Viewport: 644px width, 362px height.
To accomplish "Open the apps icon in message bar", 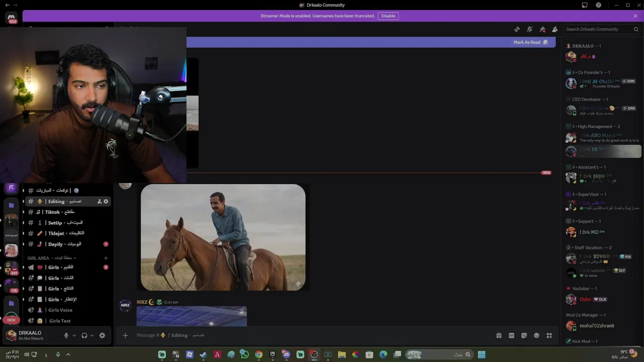I will [549, 335].
